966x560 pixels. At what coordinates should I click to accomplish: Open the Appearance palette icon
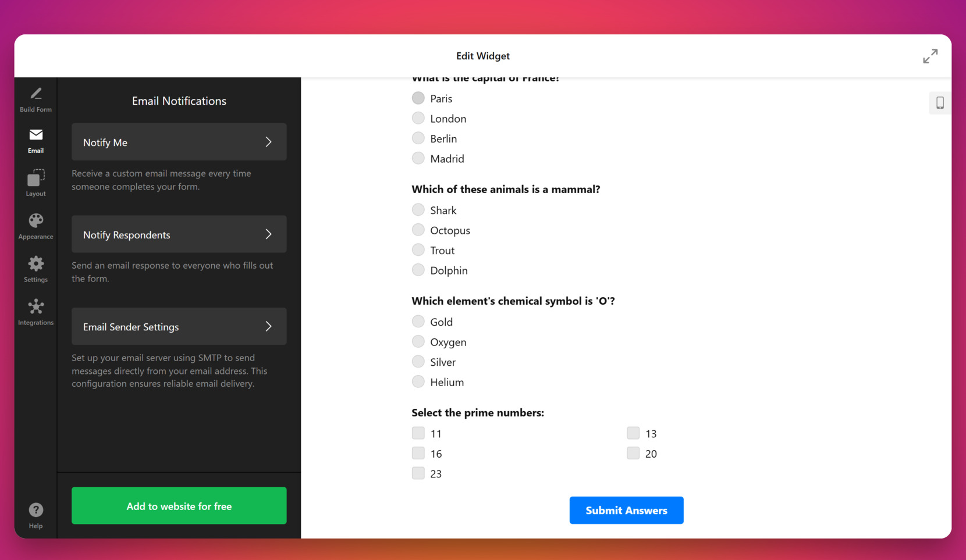[35, 221]
